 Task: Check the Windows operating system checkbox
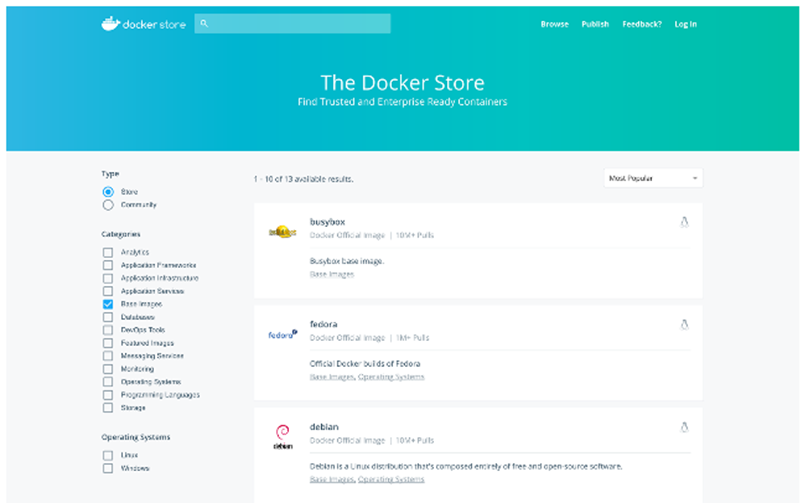108,468
